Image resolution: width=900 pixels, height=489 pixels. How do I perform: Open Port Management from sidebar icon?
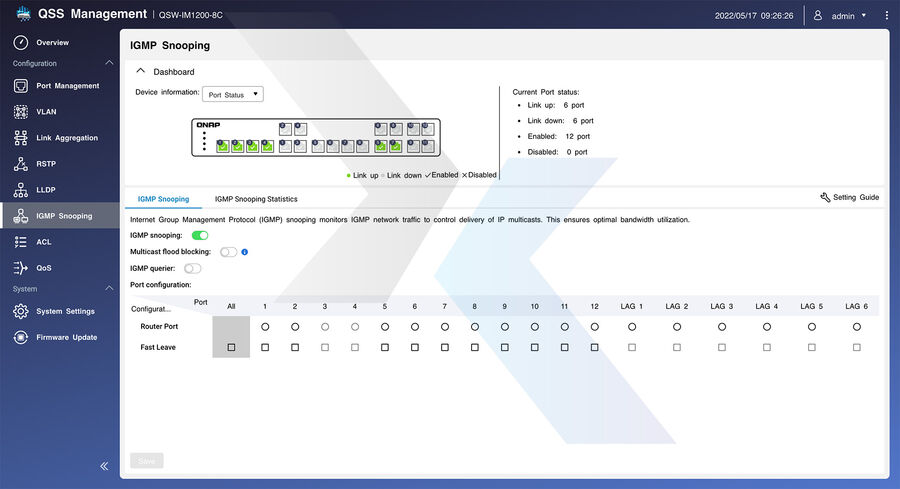click(x=20, y=86)
